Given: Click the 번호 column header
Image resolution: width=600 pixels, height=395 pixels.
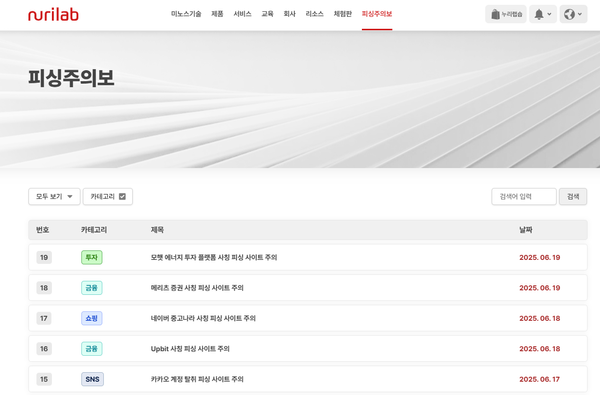Looking at the screenshot, I should point(42,230).
